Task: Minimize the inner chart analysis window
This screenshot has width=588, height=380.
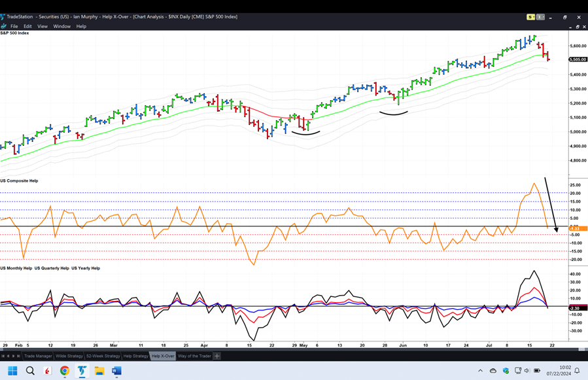Action: pos(571,27)
